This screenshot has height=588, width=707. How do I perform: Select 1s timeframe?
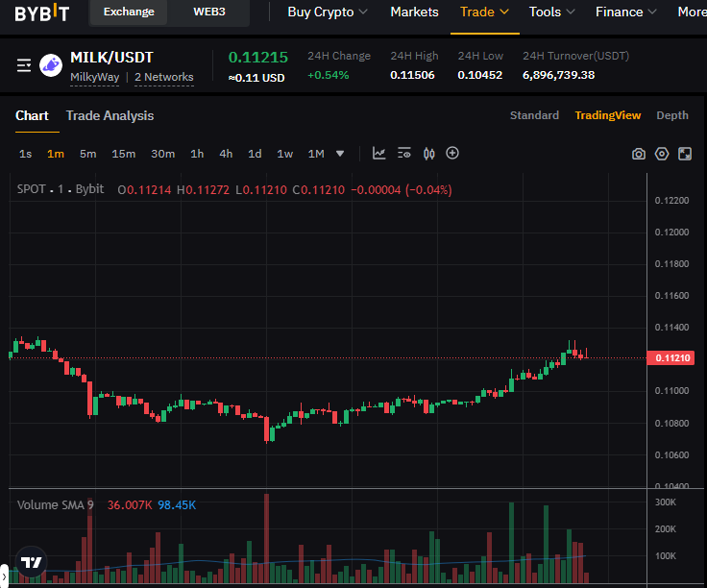[x=25, y=154]
